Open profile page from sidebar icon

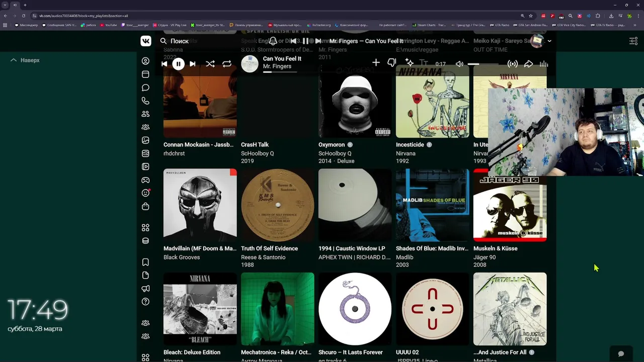click(x=145, y=61)
